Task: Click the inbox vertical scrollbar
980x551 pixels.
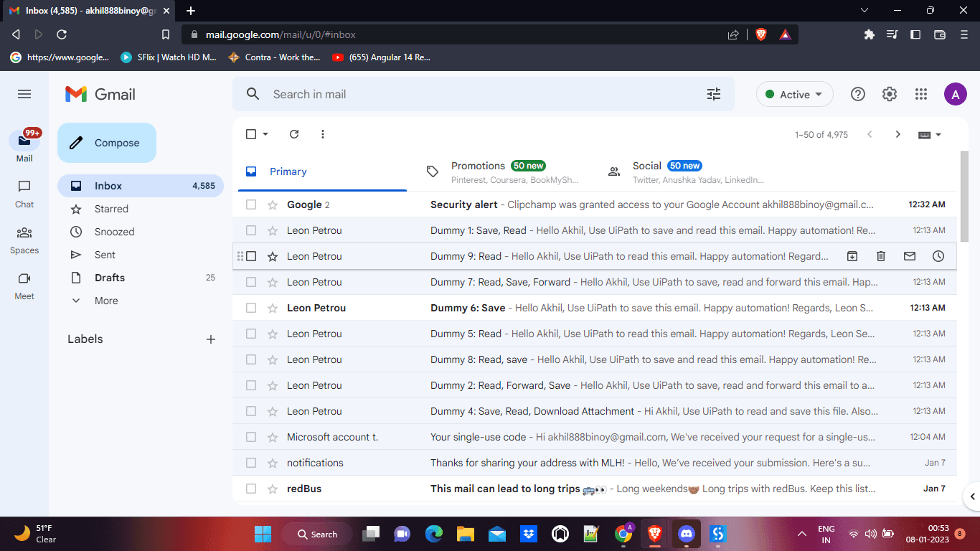Action: click(964, 197)
